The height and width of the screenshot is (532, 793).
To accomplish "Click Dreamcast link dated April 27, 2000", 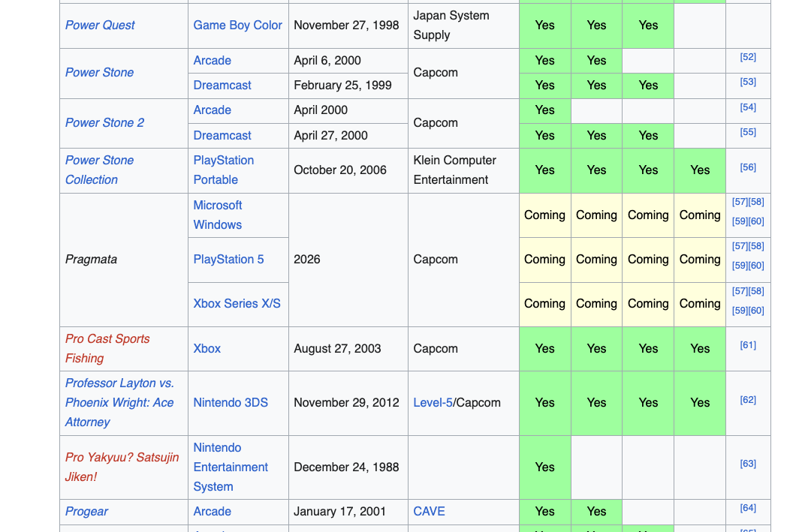I will click(x=222, y=135).
